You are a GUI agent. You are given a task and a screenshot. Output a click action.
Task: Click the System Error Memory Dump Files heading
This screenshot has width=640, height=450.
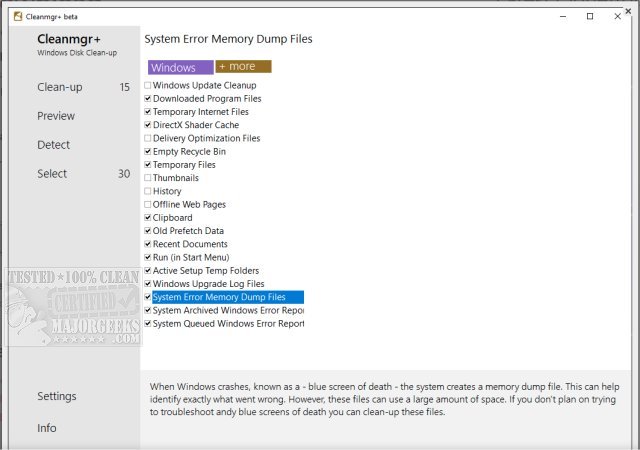[x=229, y=39]
